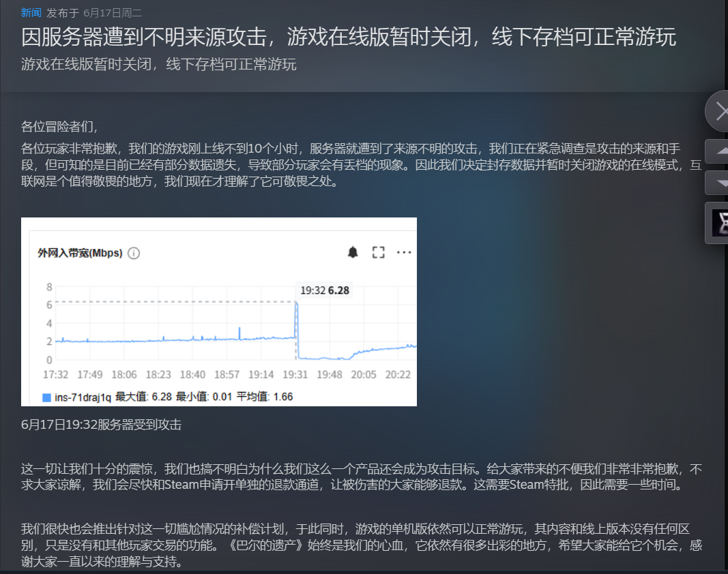Click the 新闻 category link
728x574 pixels.
[31, 12]
